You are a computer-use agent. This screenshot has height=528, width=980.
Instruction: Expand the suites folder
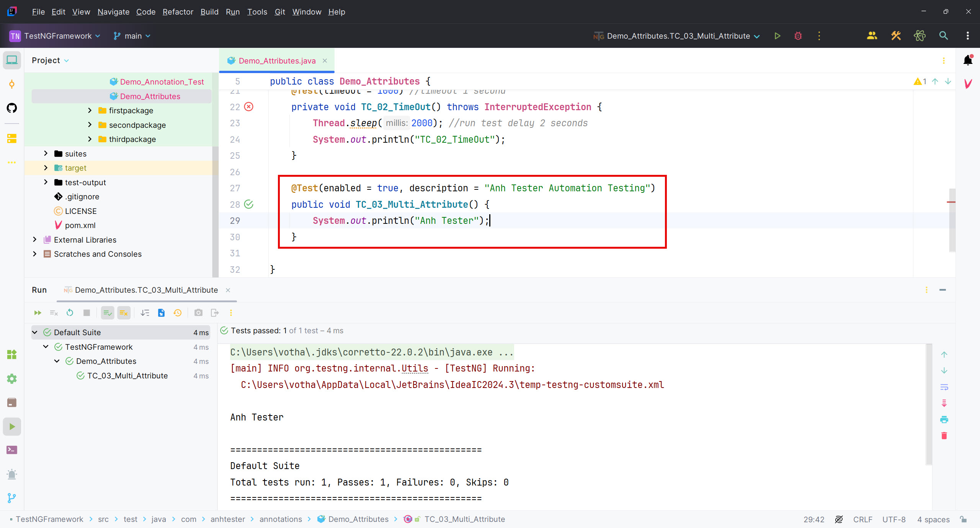click(46, 153)
